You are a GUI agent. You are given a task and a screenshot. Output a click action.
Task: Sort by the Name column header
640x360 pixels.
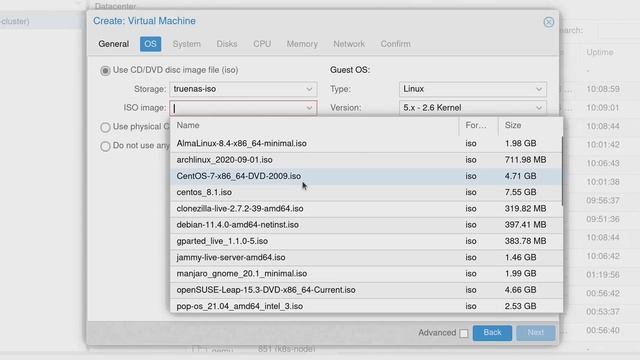coord(314,126)
